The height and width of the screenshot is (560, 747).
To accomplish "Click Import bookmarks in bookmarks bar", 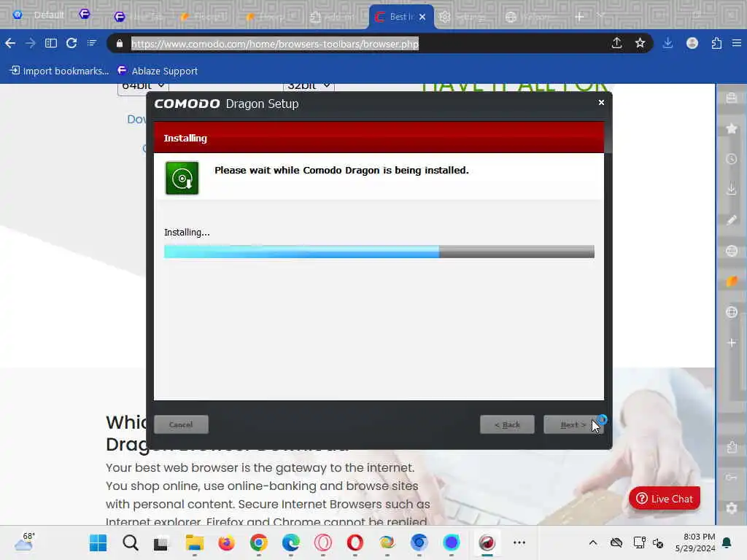I will [x=60, y=71].
